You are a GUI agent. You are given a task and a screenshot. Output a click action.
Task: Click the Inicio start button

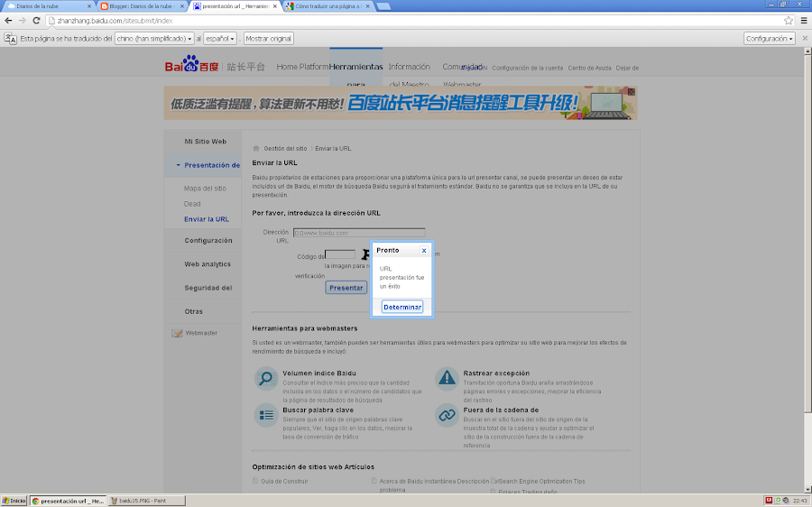click(x=14, y=501)
